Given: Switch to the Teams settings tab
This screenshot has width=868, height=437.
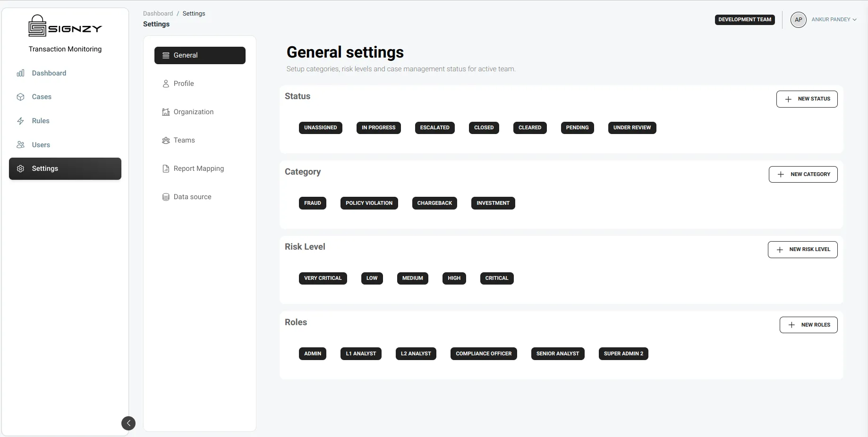Looking at the screenshot, I should tap(200, 140).
